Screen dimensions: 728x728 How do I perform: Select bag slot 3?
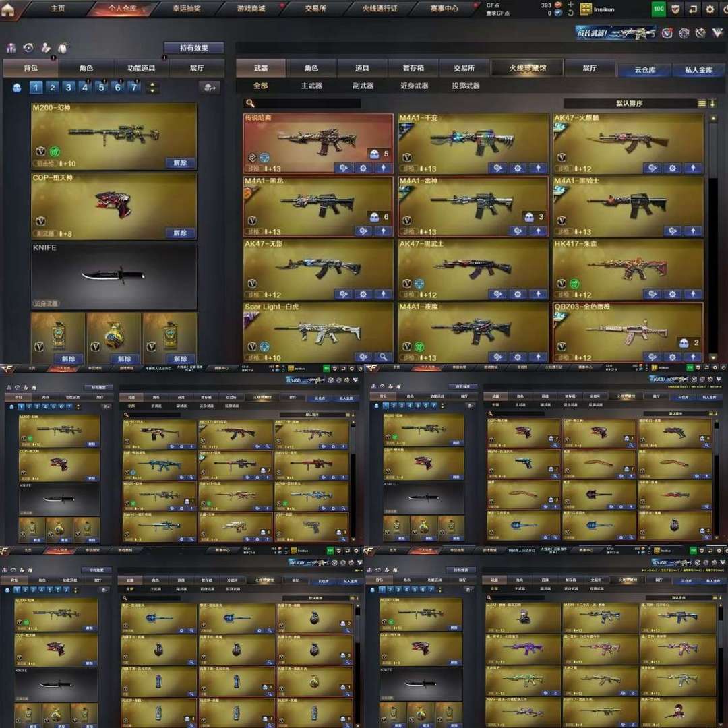69,87
